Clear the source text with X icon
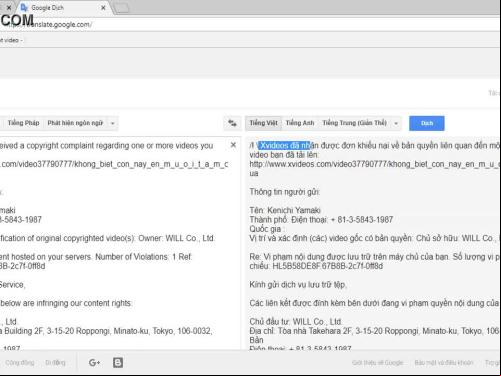This screenshot has width=501, height=376. point(233,145)
